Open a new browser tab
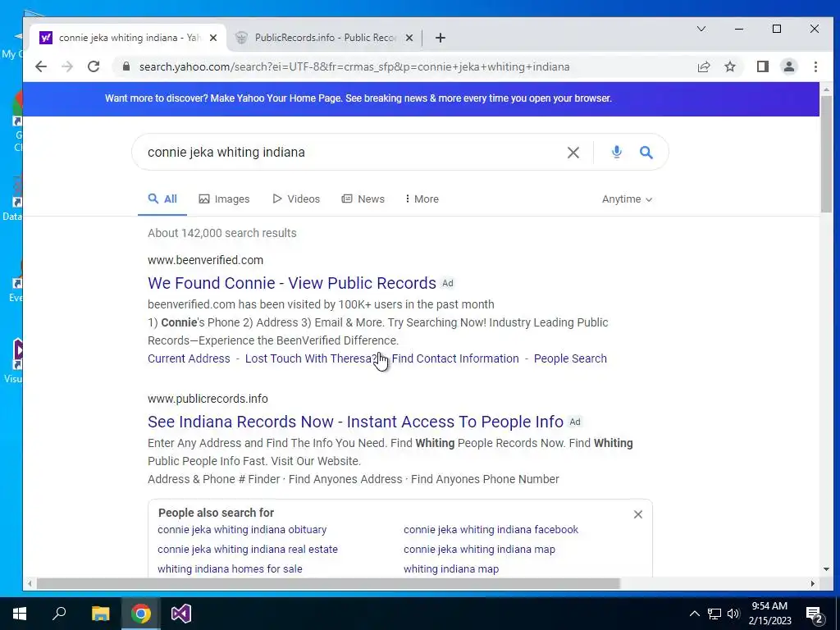The width and height of the screenshot is (840, 630). (x=440, y=38)
